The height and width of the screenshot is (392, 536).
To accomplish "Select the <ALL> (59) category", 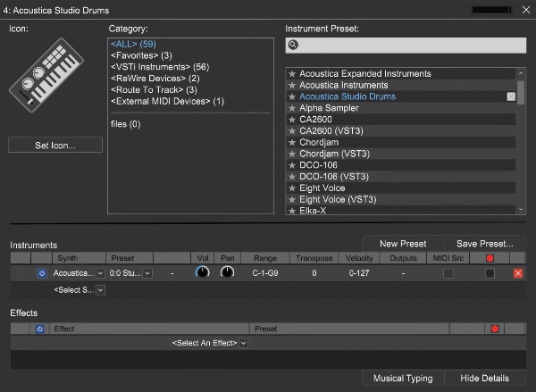I will pos(133,44).
